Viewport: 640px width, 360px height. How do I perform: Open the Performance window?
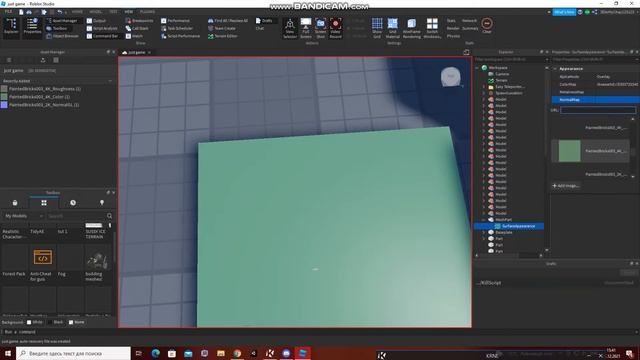[175, 20]
